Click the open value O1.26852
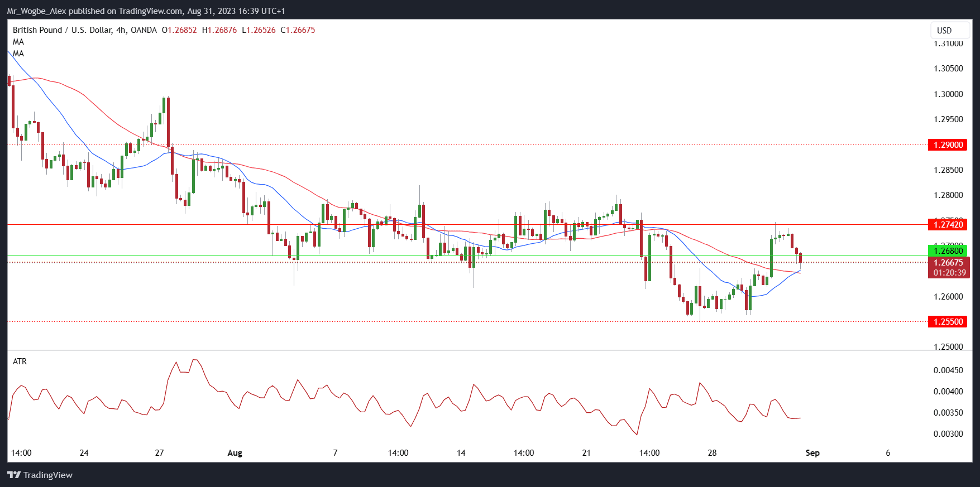 pos(179,30)
